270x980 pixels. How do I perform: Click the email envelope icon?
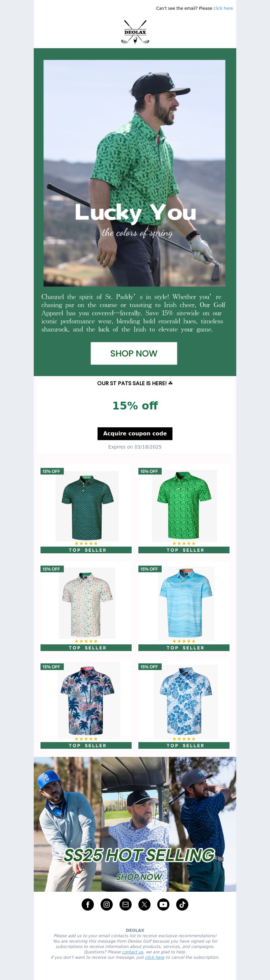(125, 904)
